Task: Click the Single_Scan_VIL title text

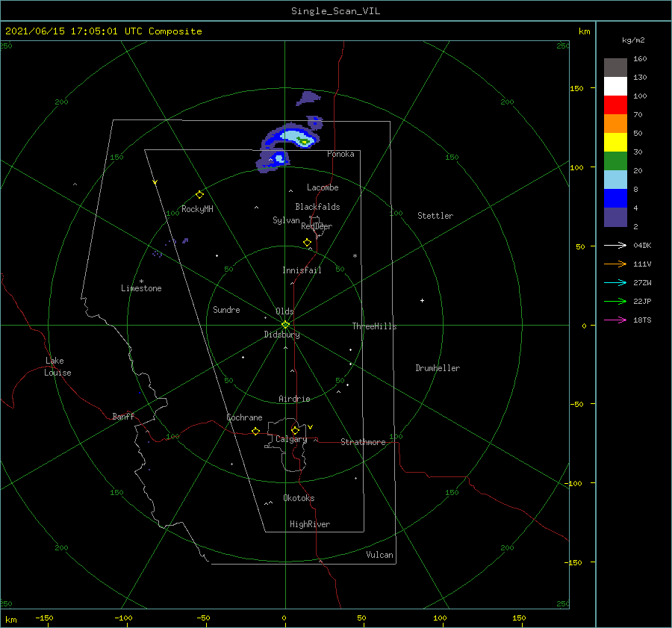Action: point(335,11)
